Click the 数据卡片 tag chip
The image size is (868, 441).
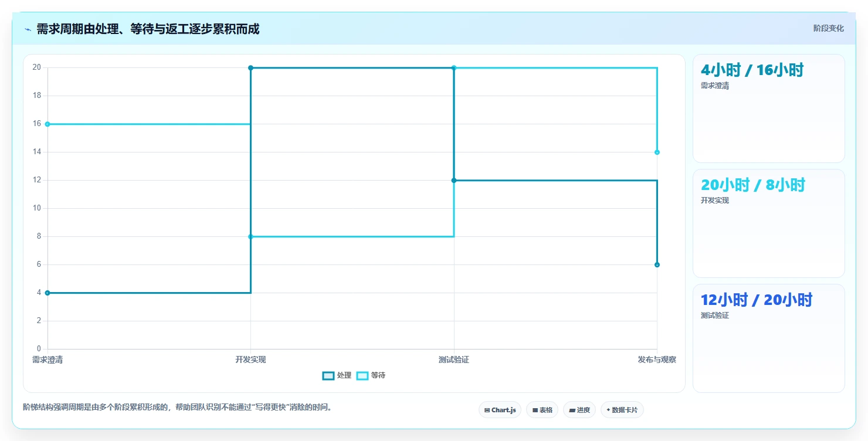click(622, 410)
